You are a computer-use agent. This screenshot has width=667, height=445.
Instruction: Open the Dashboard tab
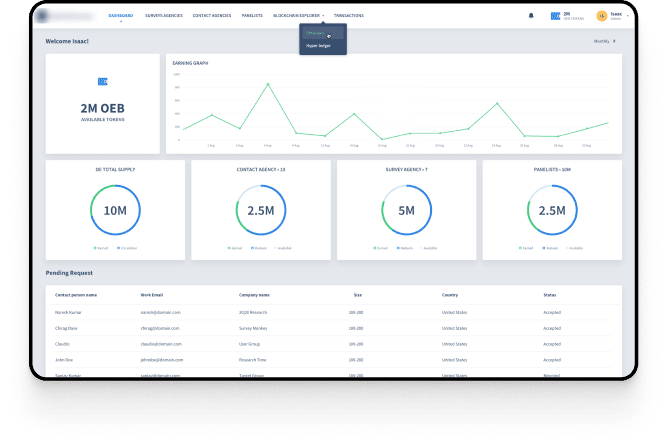coord(120,16)
